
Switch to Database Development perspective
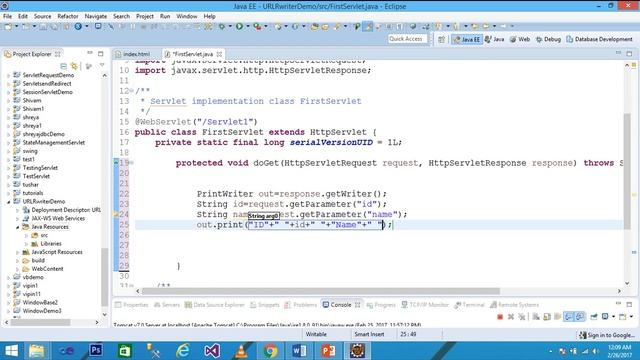point(599,39)
